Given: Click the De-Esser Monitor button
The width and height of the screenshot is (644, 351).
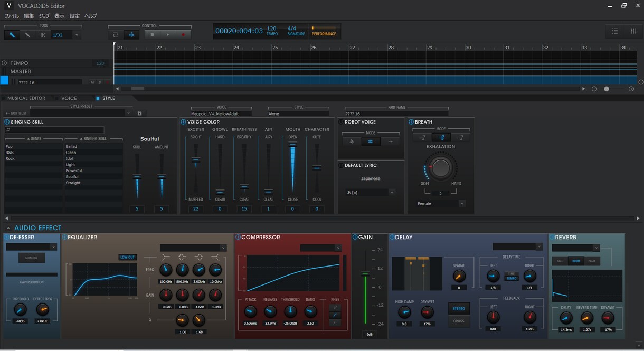Looking at the screenshot, I should pyautogui.click(x=32, y=258).
